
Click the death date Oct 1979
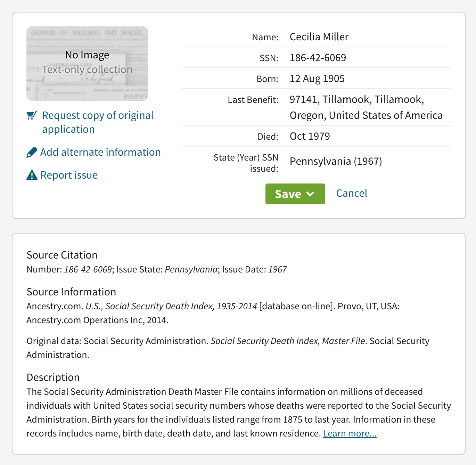pyautogui.click(x=310, y=136)
